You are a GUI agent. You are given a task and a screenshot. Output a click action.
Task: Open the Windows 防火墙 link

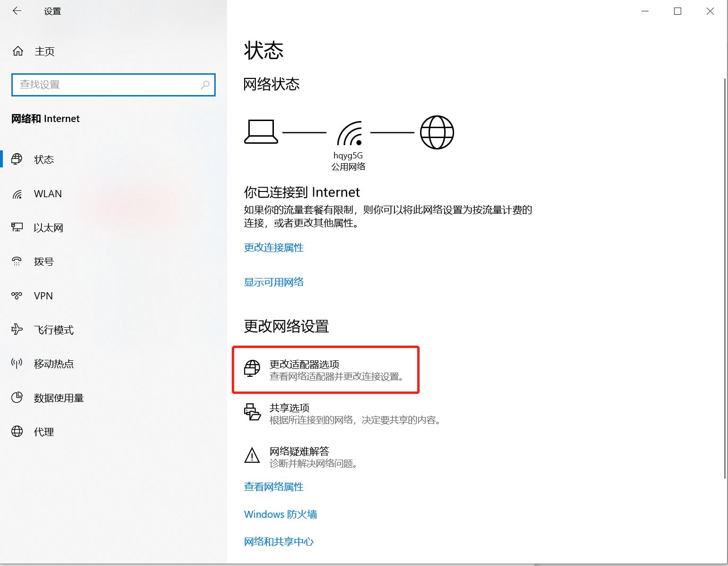(280, 514)
